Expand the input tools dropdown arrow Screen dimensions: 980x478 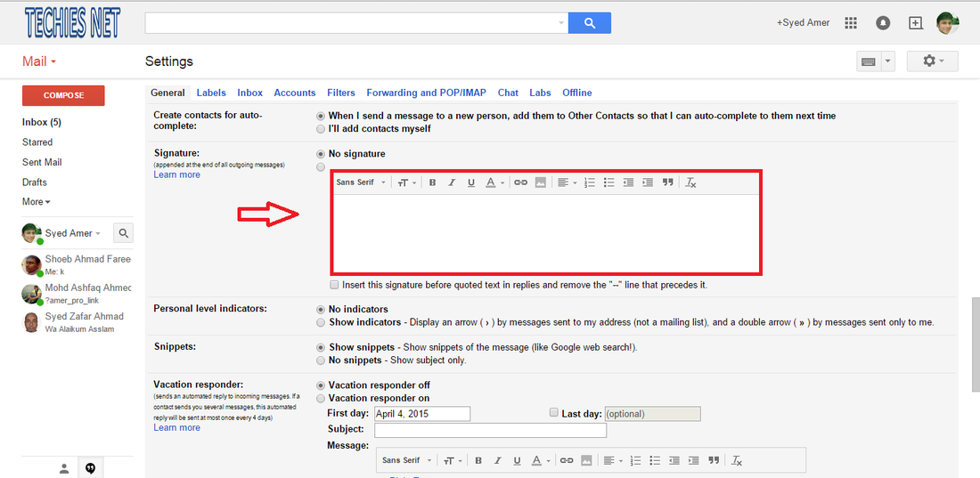point(887,61)
